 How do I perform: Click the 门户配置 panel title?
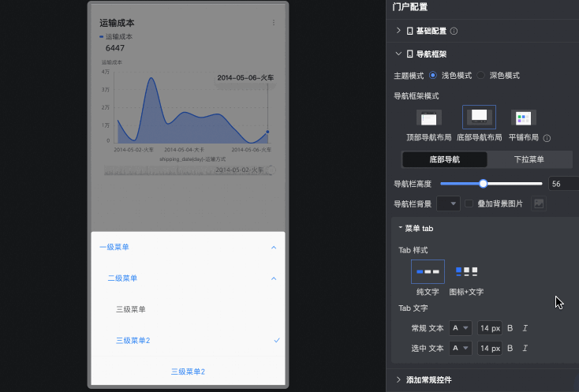[x=410, y=6]
